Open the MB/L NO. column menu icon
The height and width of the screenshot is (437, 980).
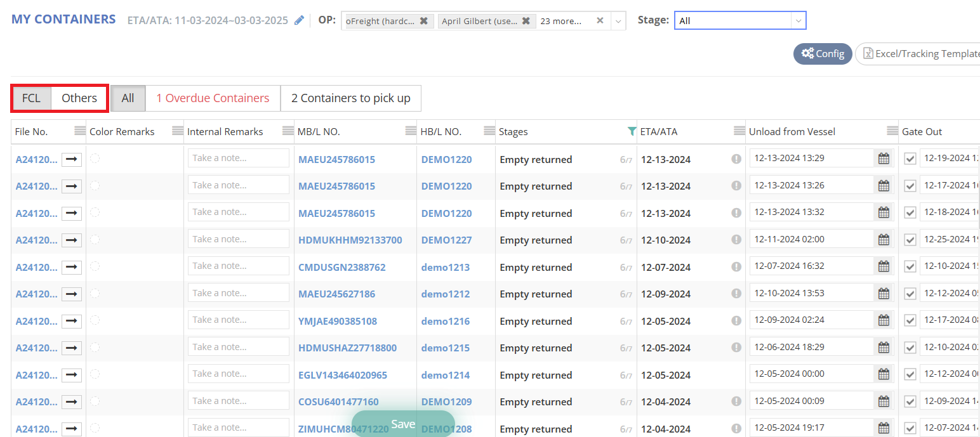(411, 131)
